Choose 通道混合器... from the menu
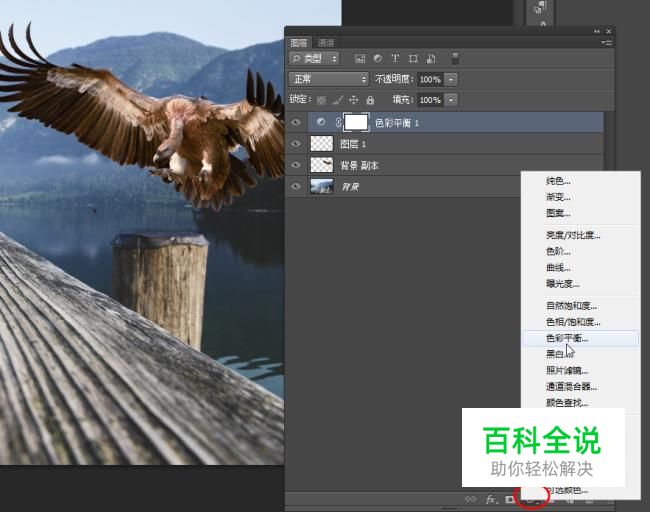650x512 pixels. tap(571, 387)
